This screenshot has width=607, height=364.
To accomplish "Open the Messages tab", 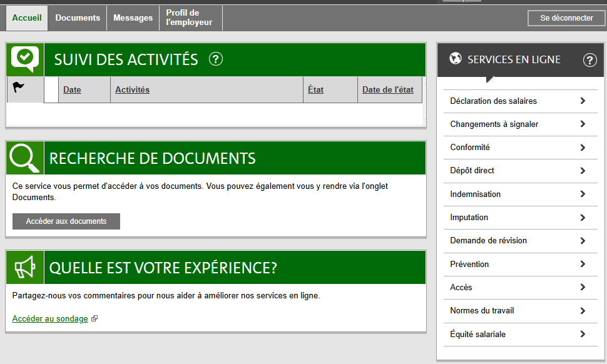I will 133,18.
